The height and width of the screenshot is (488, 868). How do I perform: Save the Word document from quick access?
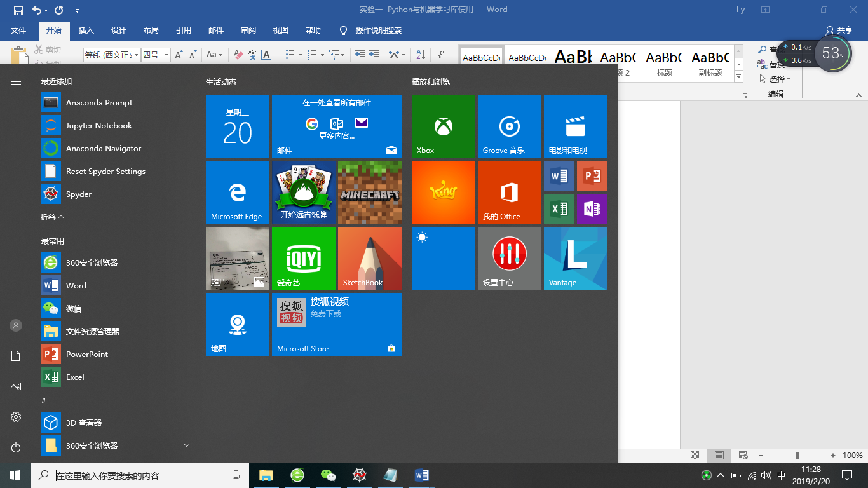18,10
